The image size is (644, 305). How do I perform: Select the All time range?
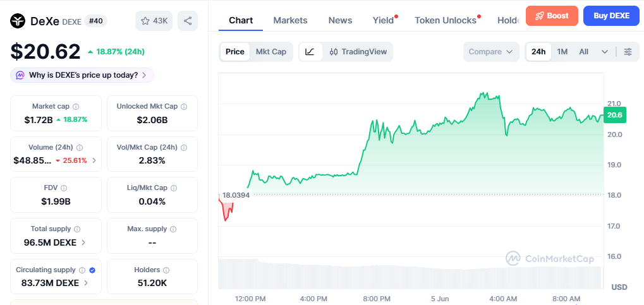[583, 52]
